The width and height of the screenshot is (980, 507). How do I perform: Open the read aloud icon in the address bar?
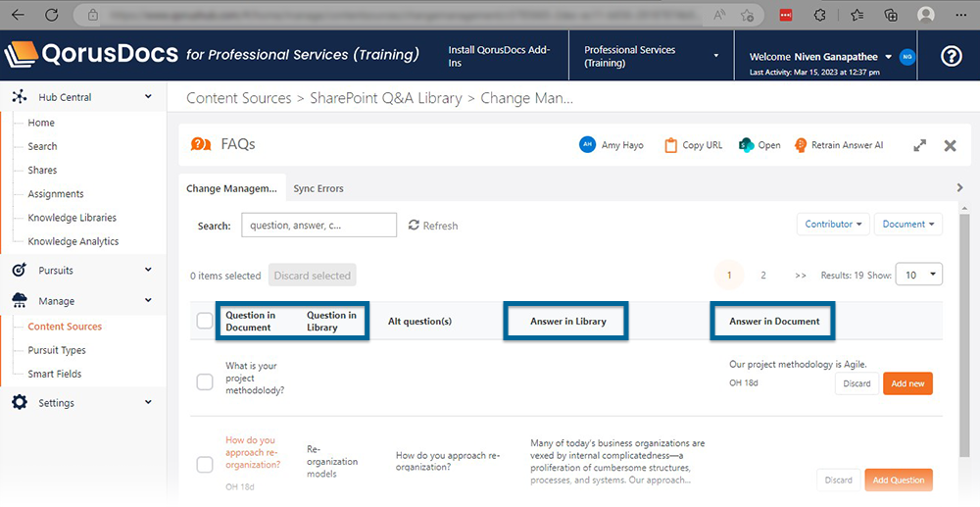(719, 16)
